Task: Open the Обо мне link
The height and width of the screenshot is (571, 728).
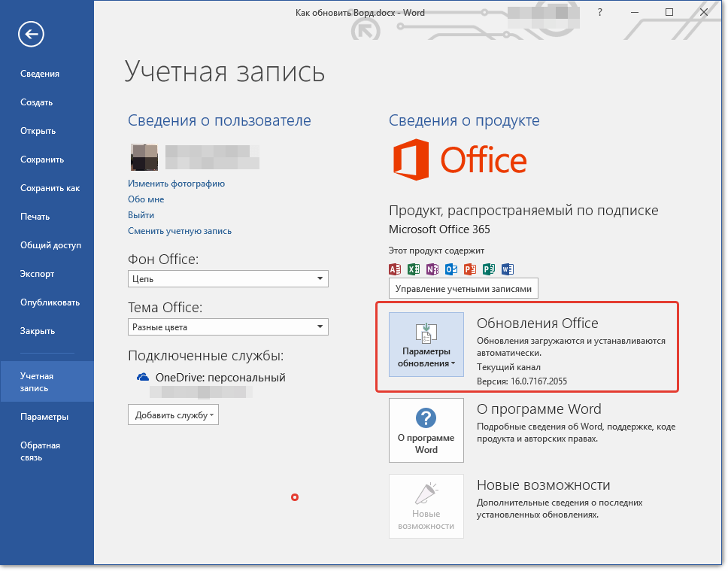Action: point(146,199)
